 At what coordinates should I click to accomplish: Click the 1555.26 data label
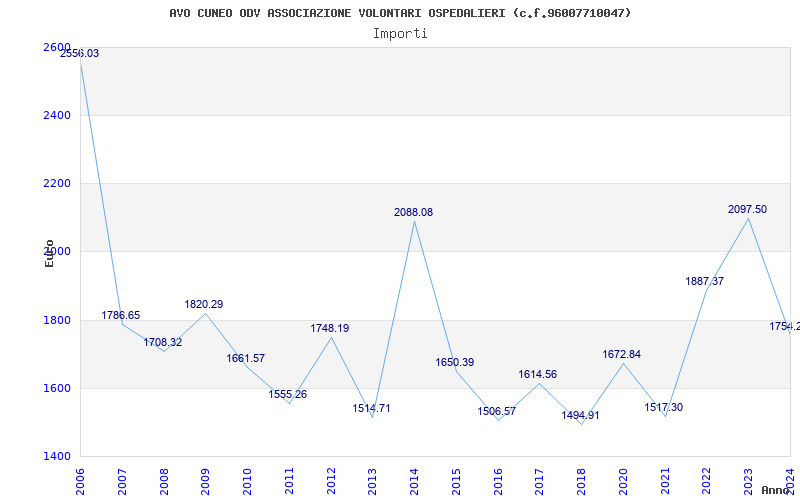[288, 394]
